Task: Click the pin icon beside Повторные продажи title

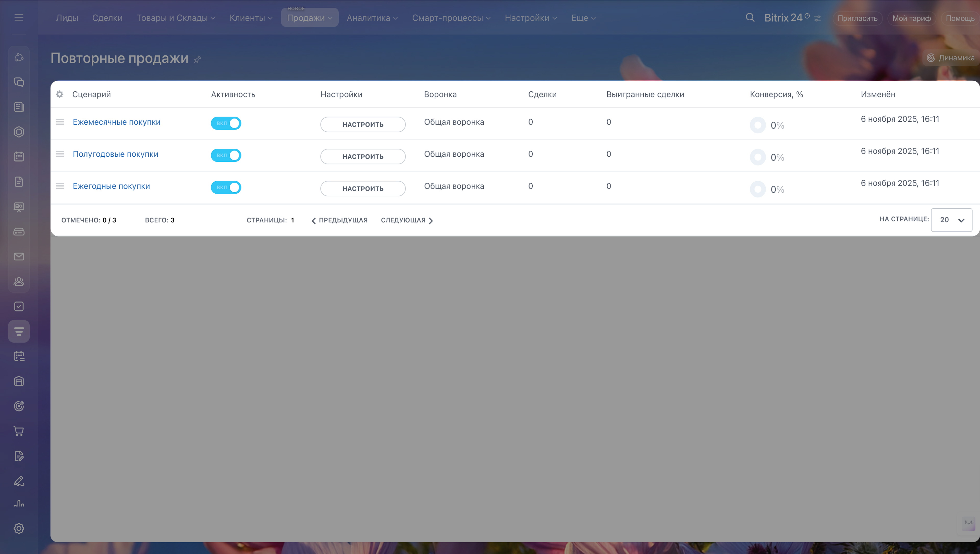Action: coord(197,59)
